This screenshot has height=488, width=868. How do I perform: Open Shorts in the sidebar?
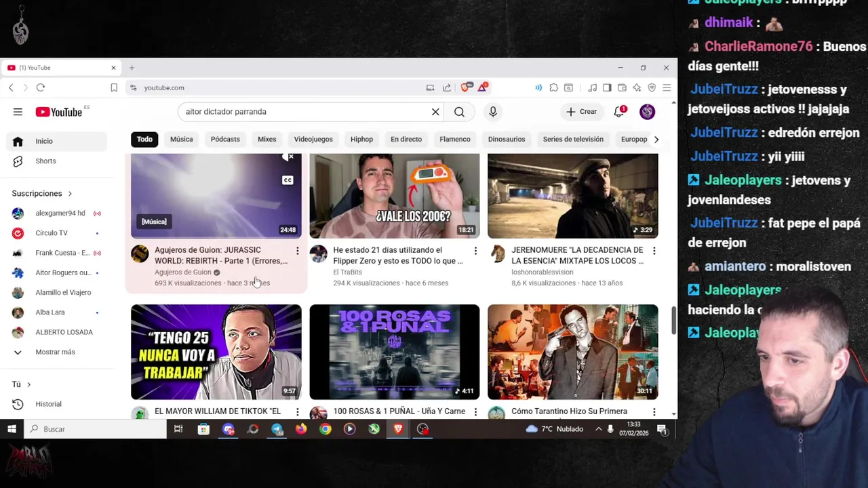tap(57, 161)
